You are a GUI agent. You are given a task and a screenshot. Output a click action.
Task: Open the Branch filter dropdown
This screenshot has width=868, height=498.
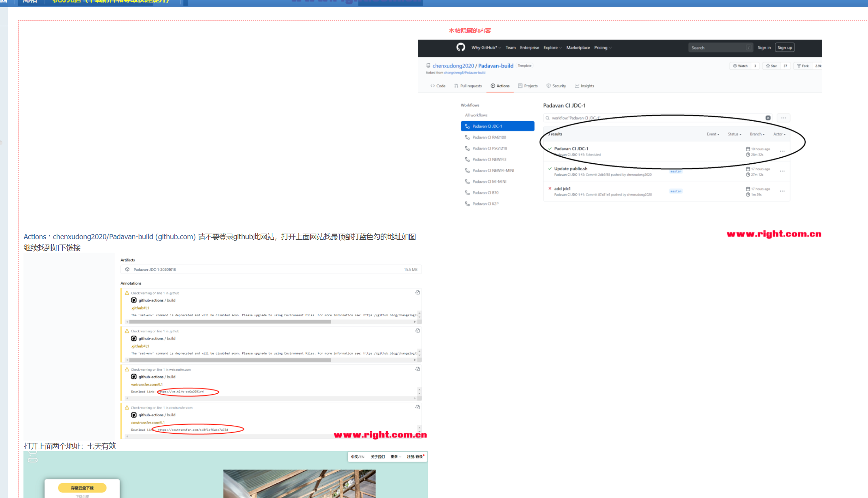[757, 134]
